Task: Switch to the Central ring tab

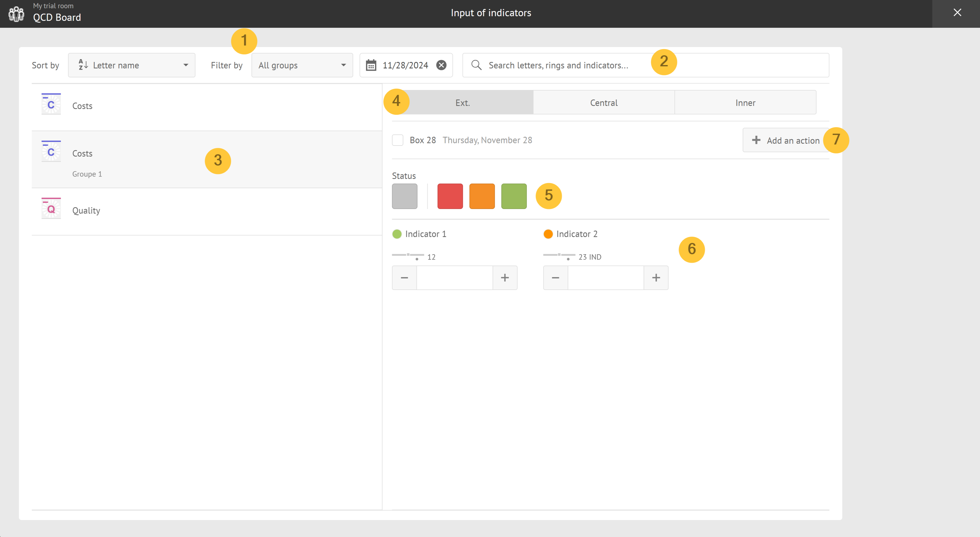Action: [x=604, y=103]
